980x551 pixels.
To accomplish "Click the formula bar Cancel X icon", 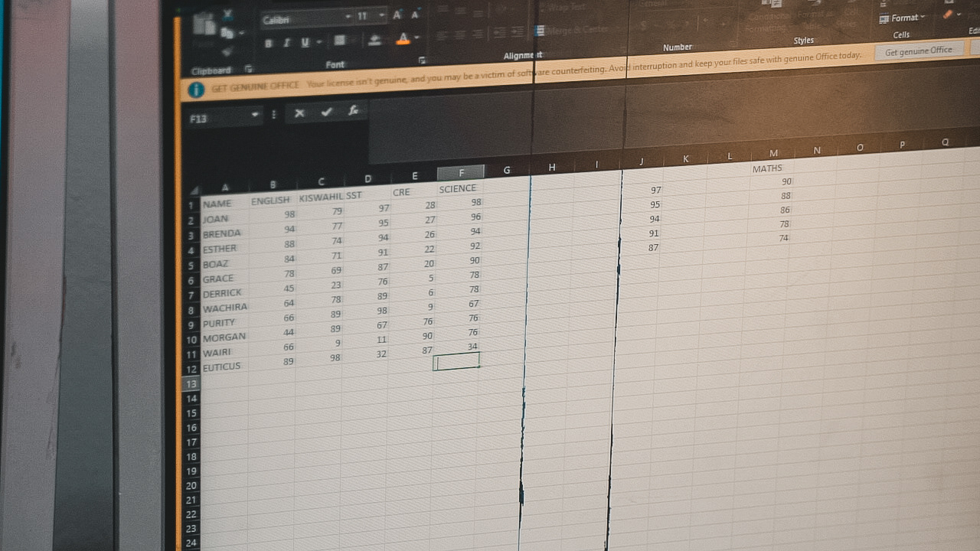I will [299, 113].
